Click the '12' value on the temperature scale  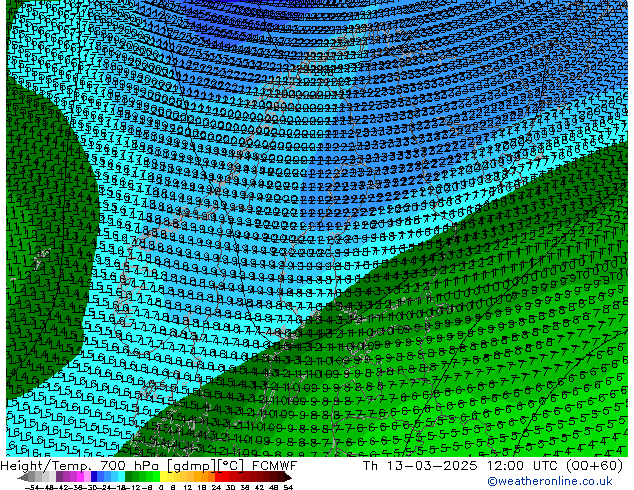188,487
